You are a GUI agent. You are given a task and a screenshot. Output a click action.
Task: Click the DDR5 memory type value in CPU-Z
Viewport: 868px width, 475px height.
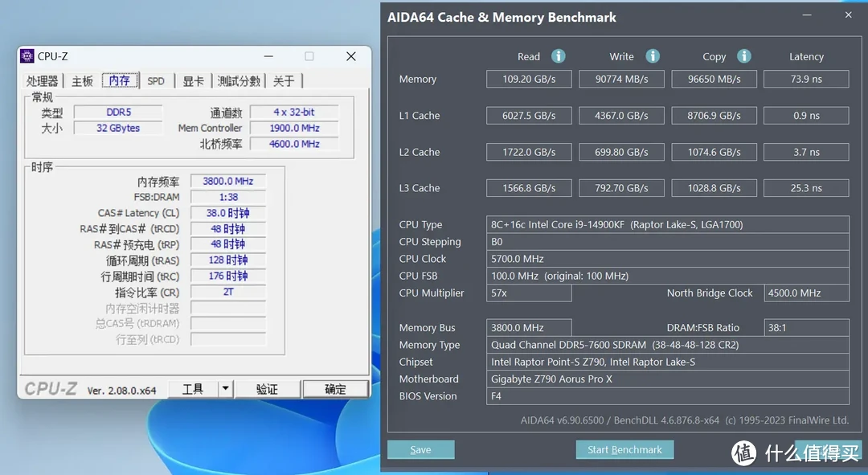118,113
